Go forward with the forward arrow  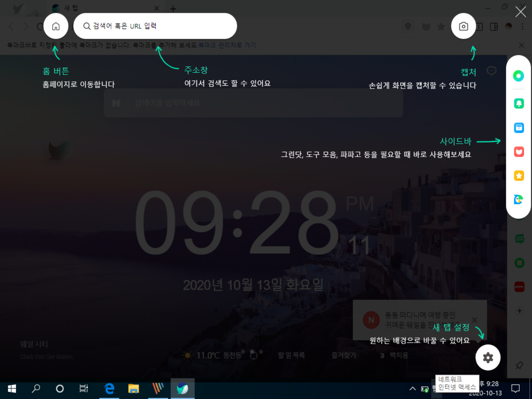26,27
